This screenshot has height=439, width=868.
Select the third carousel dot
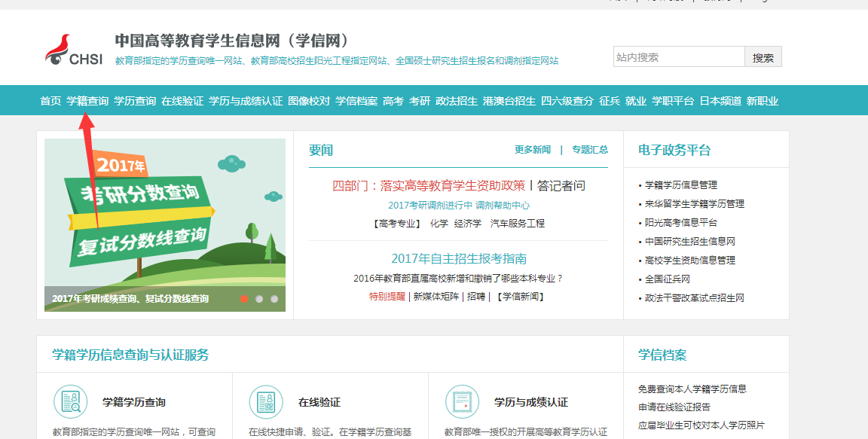tap(274, 299)
